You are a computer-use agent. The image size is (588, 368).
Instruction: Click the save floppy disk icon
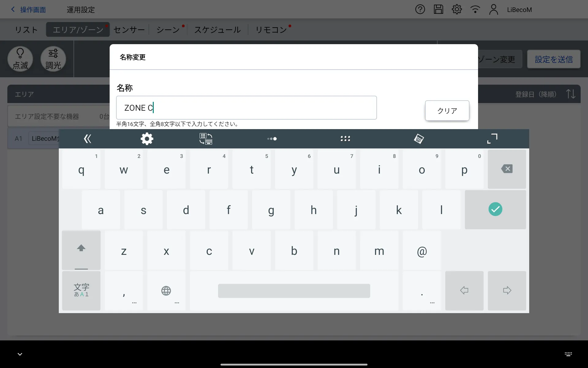(x=438, y=10)
